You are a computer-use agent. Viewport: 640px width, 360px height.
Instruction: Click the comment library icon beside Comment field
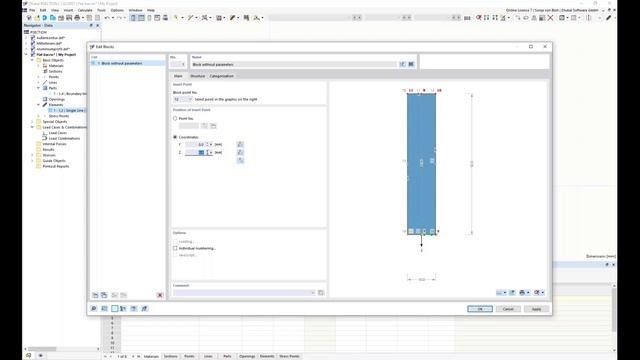coord(321,293)
